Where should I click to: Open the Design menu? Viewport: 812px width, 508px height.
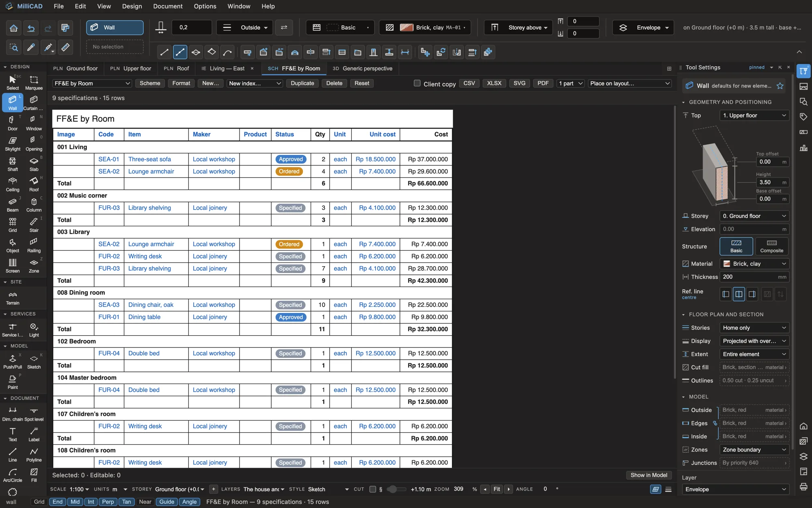click(132, 6)
